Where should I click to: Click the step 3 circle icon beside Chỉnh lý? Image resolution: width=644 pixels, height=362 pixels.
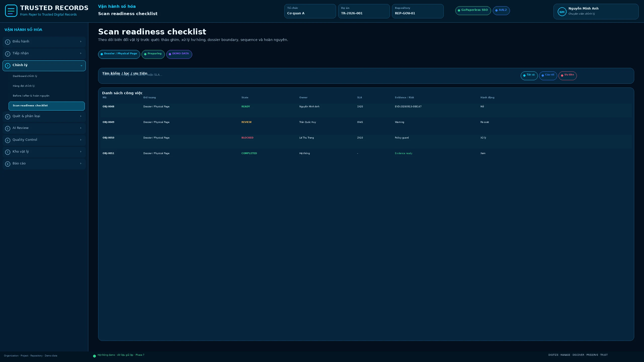point(8,66)
